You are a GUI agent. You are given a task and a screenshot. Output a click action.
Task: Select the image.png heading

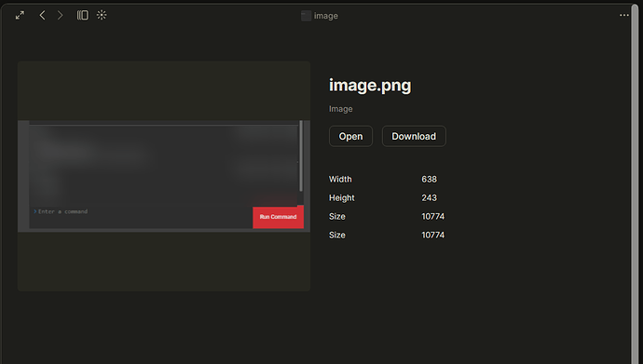[370, 86]
